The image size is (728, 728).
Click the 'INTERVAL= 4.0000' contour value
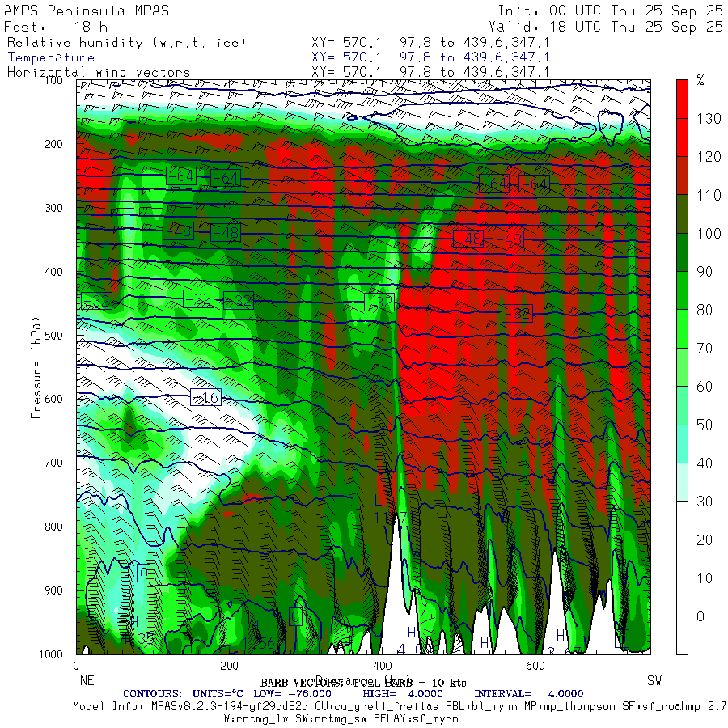(x=529, y=694)
